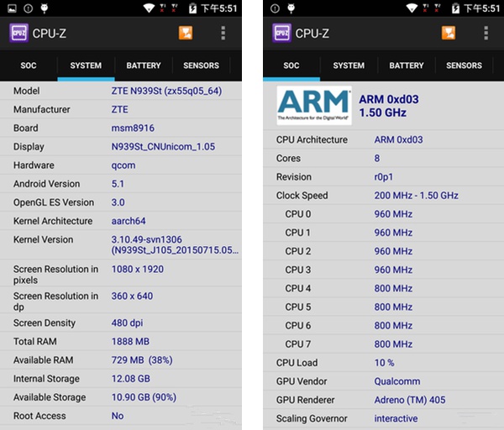Select the Board value msm8916
Viewport: 504px width, 430px height.
pos(133,128)
